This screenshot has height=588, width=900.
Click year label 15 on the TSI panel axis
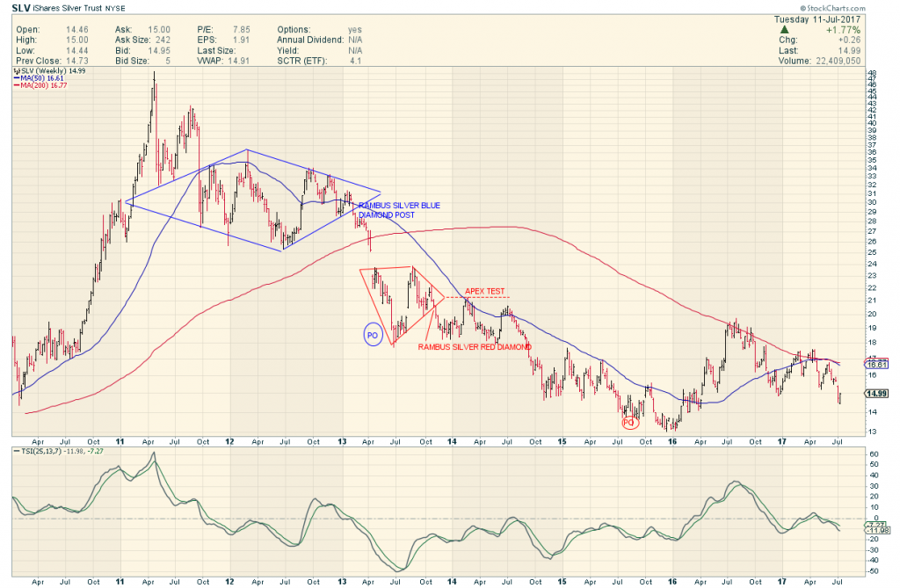tap(562, 582)
